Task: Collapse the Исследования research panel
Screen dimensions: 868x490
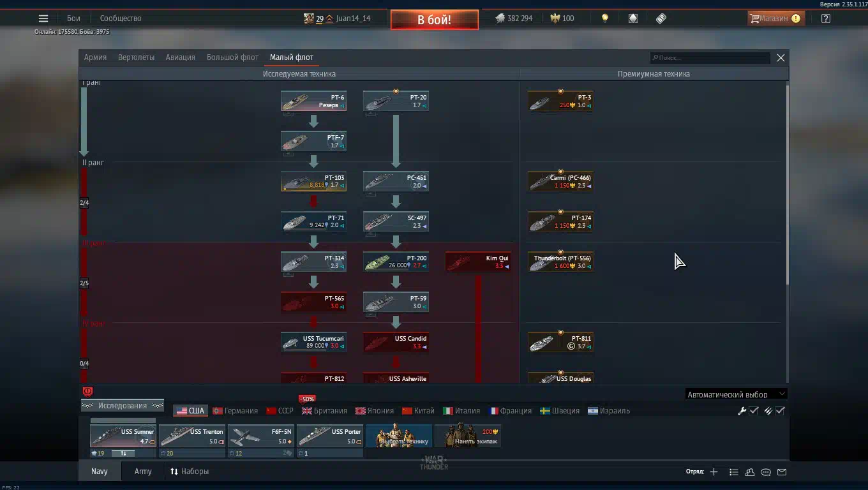Action: tap(123, 406)
